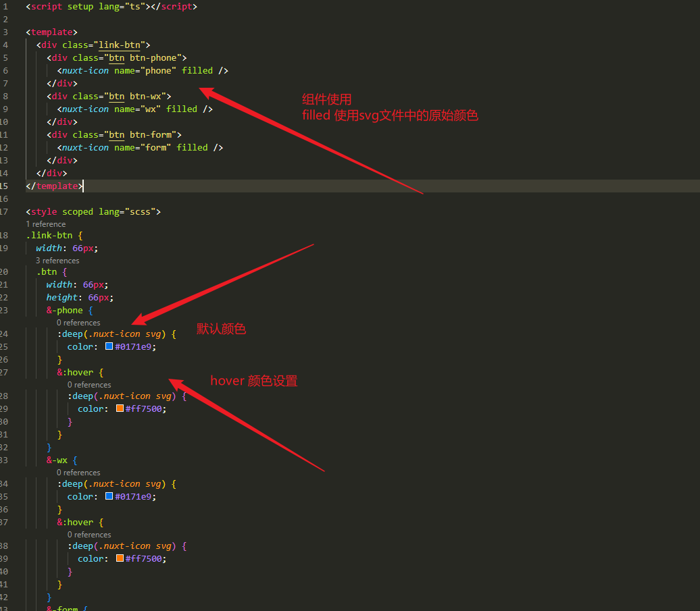Click the #ff7500 hex value on line 29
Viewport: 700px width, 611px height.
pyautogui.click(x=144, y=408)
